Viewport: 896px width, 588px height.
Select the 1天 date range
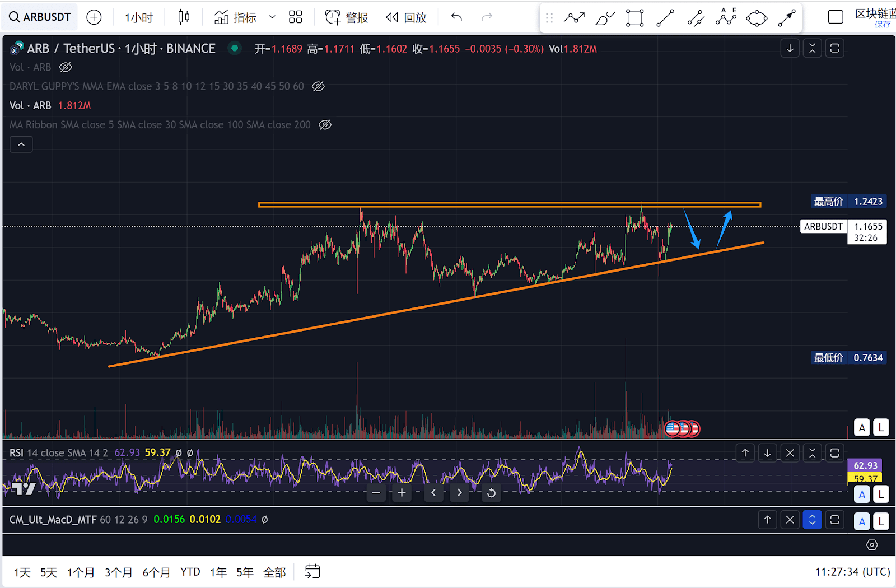pyautogui.click(x=22, y=572)
